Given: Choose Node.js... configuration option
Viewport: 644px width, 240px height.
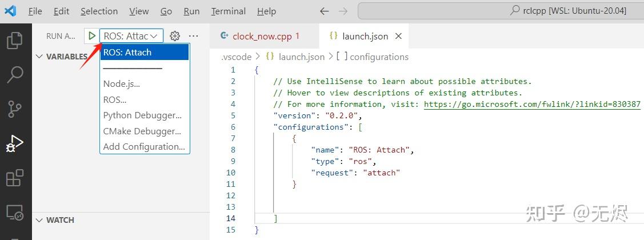Looking at the screenshot, I should [x=145, y=84].
